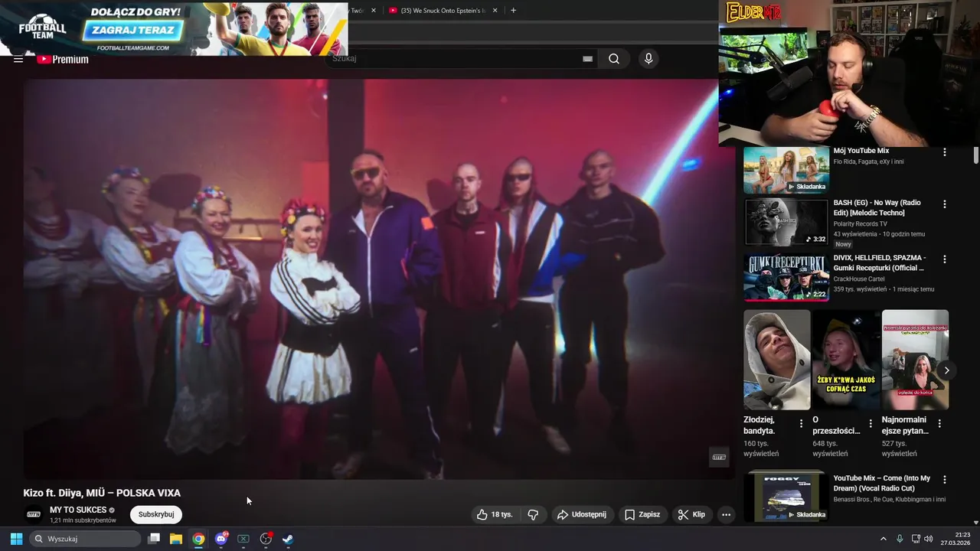The image size is (980, 551).
Task: Open the on-screen keyboard icon in search
Action: click(587, 59)
